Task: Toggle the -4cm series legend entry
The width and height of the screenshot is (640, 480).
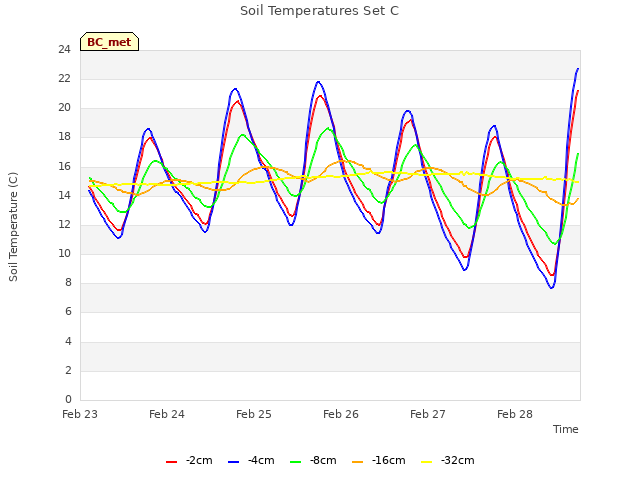Action: (x=251, y=461)
